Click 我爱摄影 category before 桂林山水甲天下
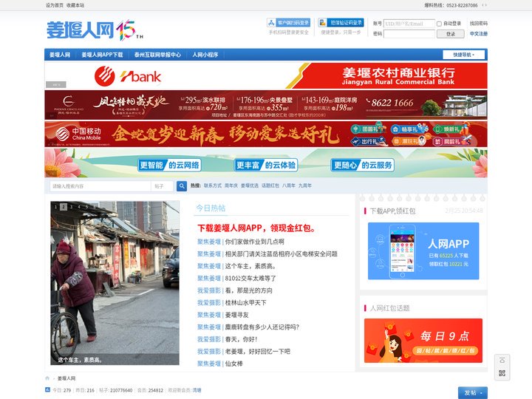The height and width of the screenshot is (399, 532). coord(209,303)
